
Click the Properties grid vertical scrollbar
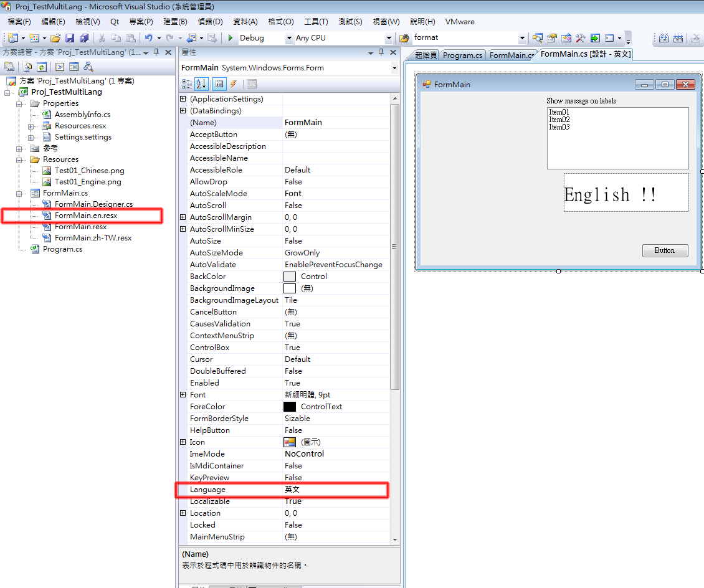395,247
